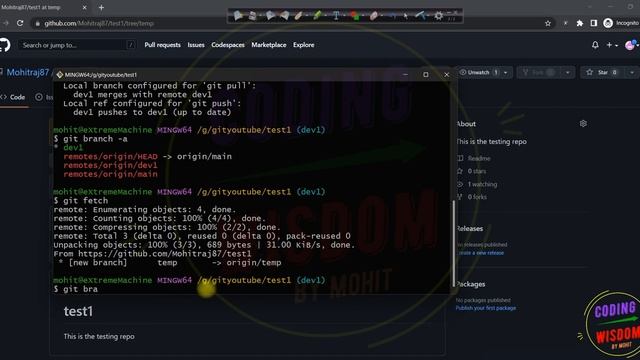
Task: Click Publish your first package link
Action: 486,308
